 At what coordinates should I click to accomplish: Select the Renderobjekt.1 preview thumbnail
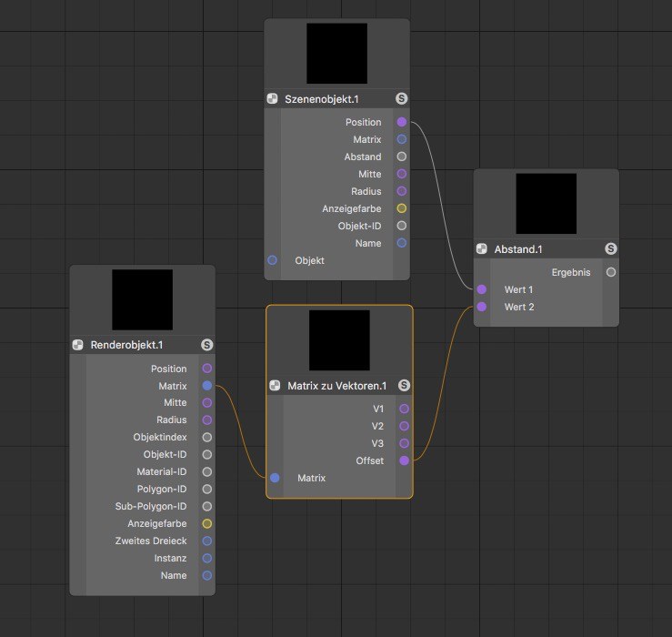(142, 299)
